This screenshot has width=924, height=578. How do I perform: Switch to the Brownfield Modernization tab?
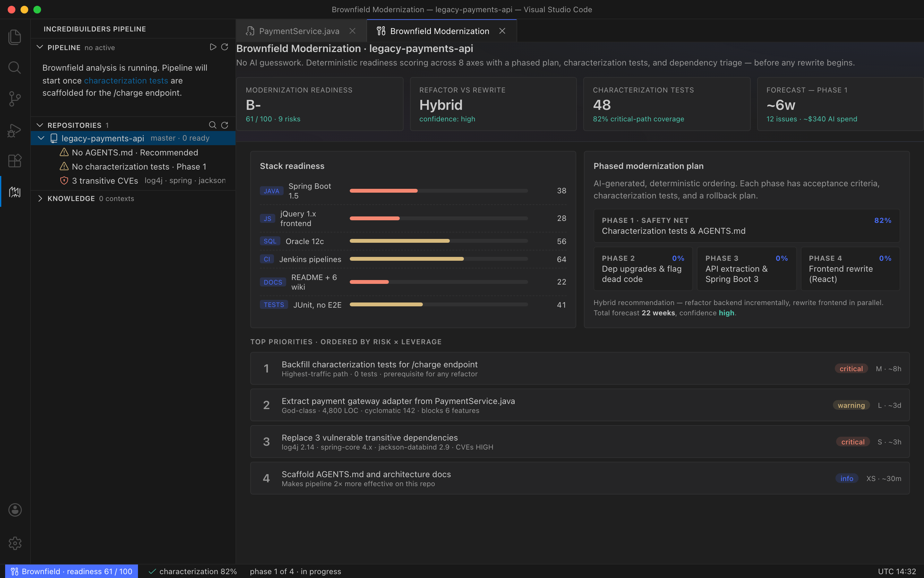point(441,31)
